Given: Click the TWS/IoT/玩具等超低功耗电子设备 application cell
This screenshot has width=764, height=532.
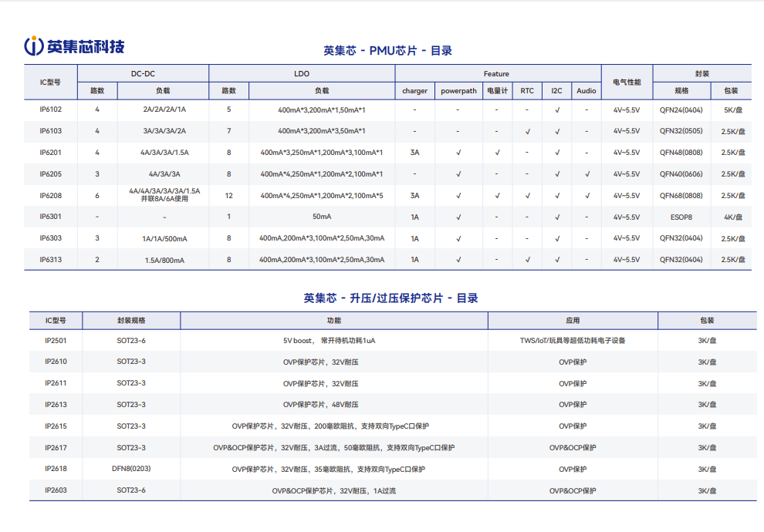Looking at the screenshot, I should pyautogui.click(x=573, y=341).
